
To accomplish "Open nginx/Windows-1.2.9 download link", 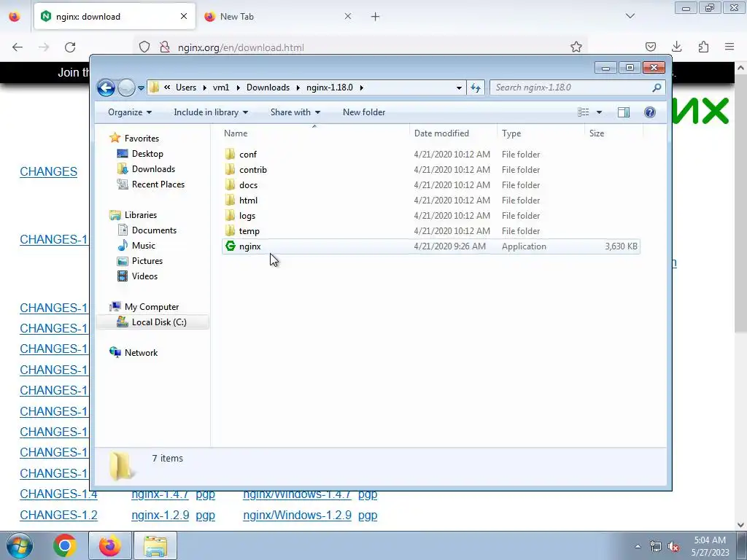I will [298, 516].
